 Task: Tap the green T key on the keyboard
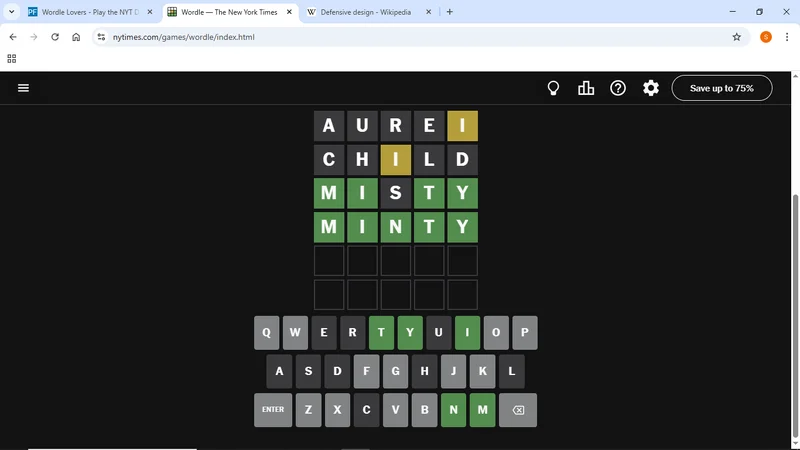click(x=381, y=333)
